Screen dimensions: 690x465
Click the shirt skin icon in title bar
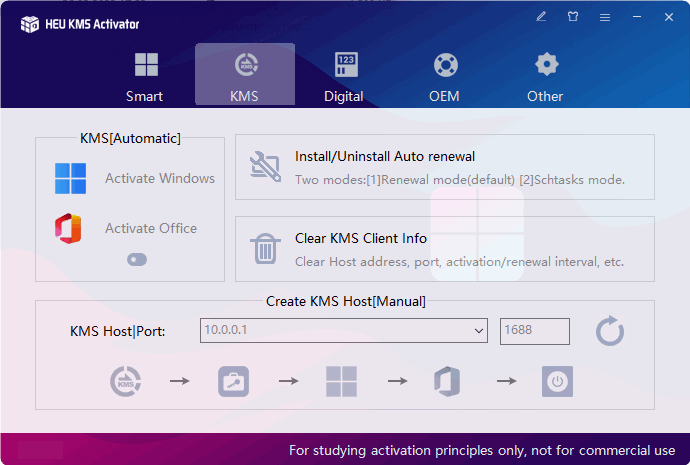573,17
